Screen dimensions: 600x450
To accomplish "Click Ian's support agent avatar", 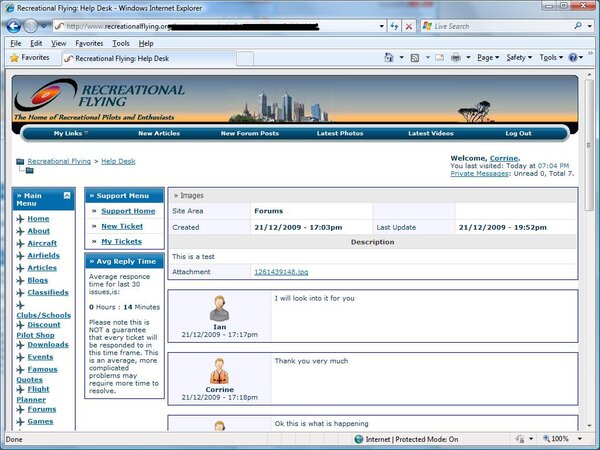I will [x=219, y=309].
